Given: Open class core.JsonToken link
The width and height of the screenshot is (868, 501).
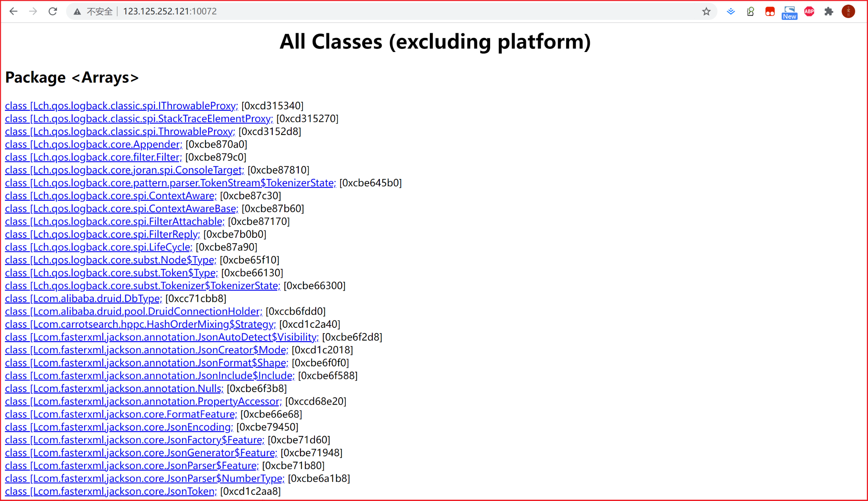Looking at the screenshot, I should point(111,491).
